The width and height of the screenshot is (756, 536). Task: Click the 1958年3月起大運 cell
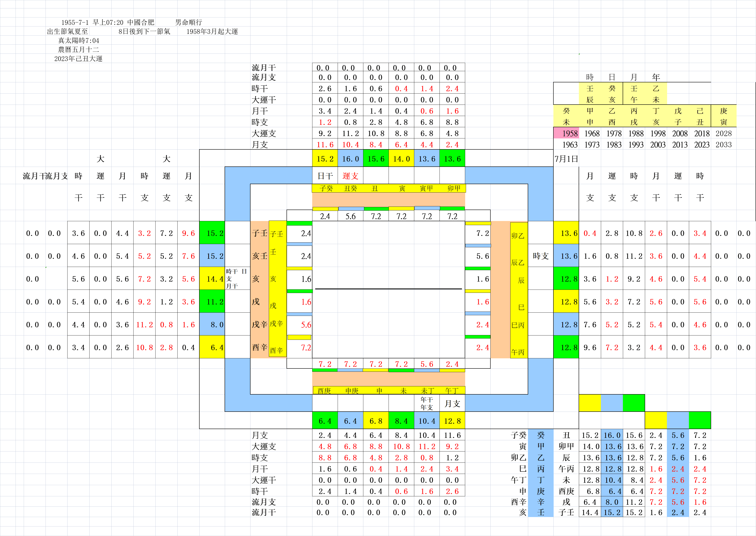click(x=212, y=31)
